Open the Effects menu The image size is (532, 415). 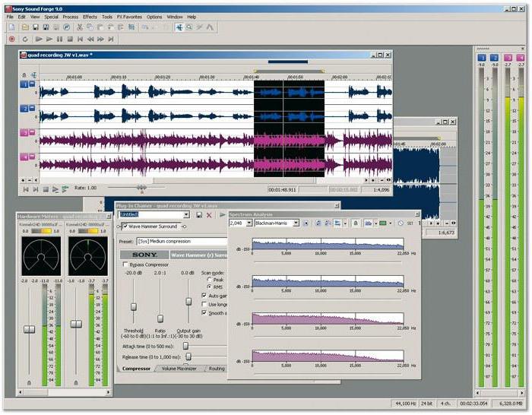[x=90, y=16]
